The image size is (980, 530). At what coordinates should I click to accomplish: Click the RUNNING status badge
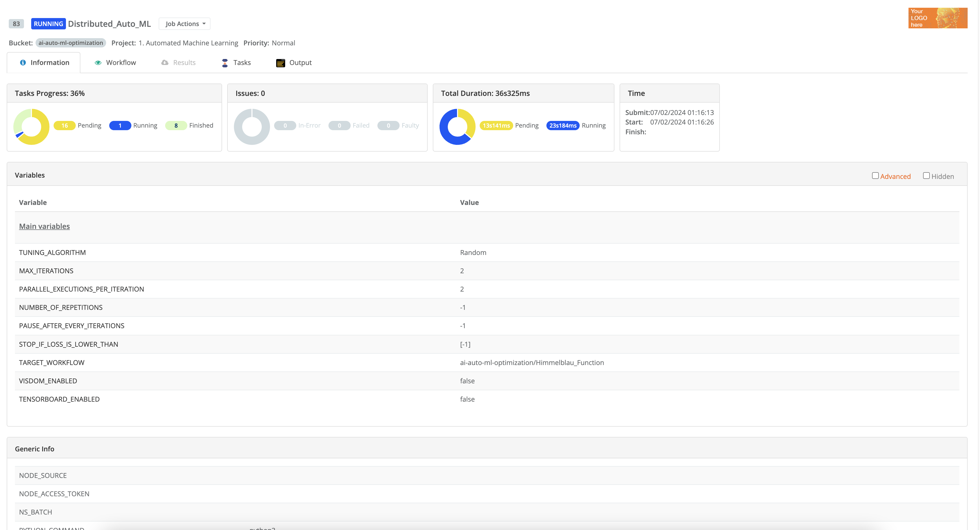tap(48, 24)
